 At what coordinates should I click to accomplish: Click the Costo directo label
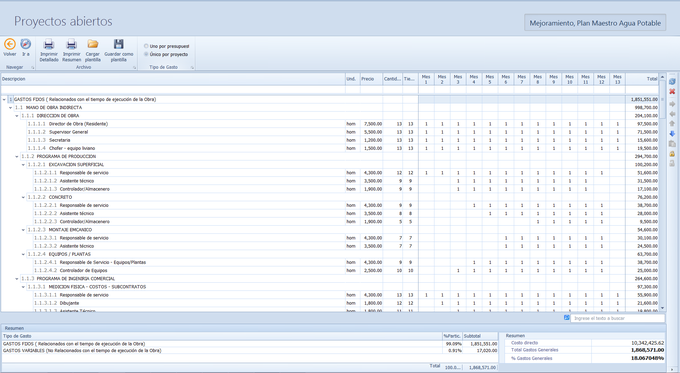524,343
